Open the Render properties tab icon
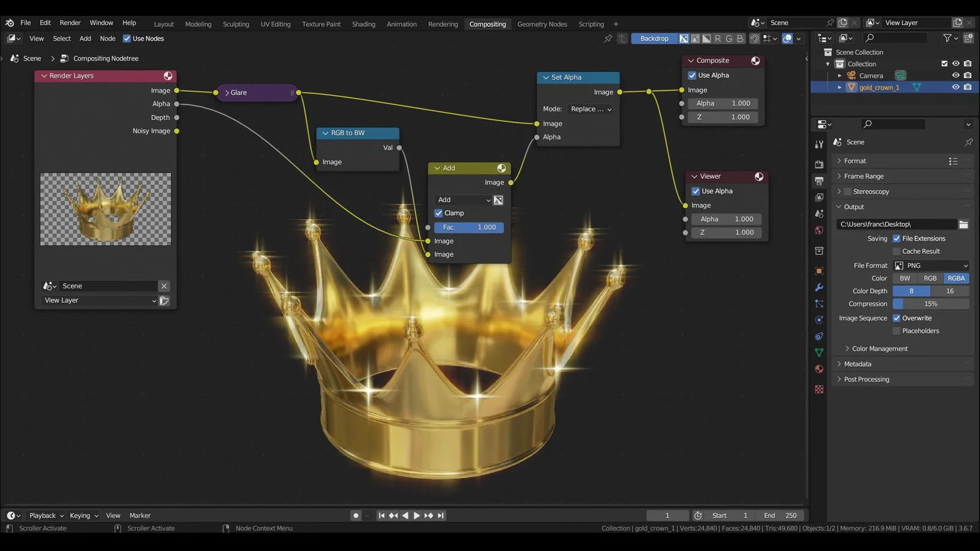Viewport: 980px width, 551px height. pyautogui.click(x=819, y=165)
